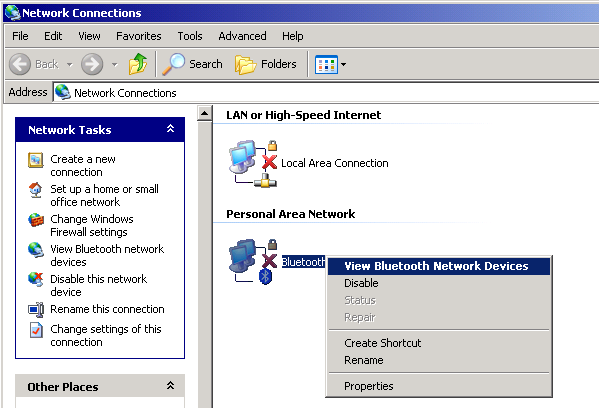Click the Windows Firewall settings icon

[36, 220]
